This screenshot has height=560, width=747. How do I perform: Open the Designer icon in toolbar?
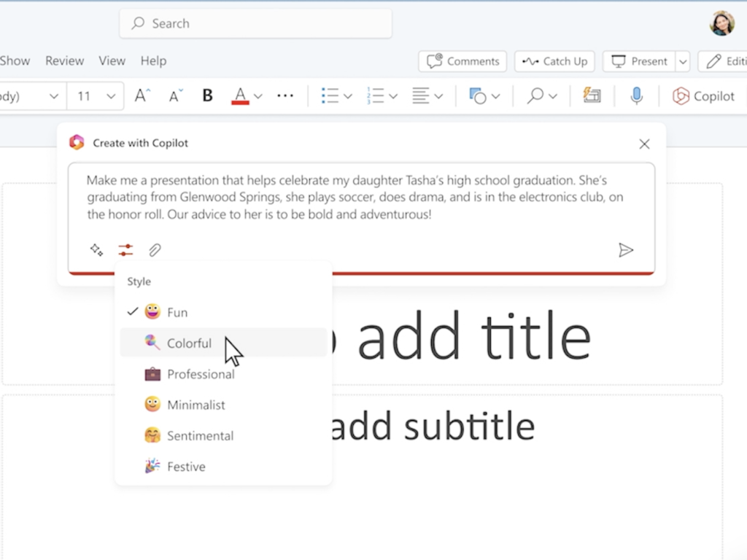(592, 96)
